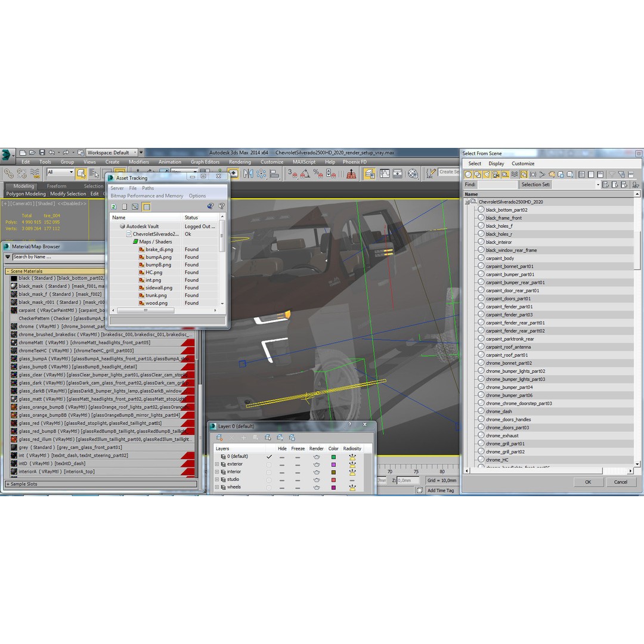Image resolution: width=644 pixels, height=644 pixels.
Task: Click the exterior layer color swatch
Action: [x=333, y=465]
